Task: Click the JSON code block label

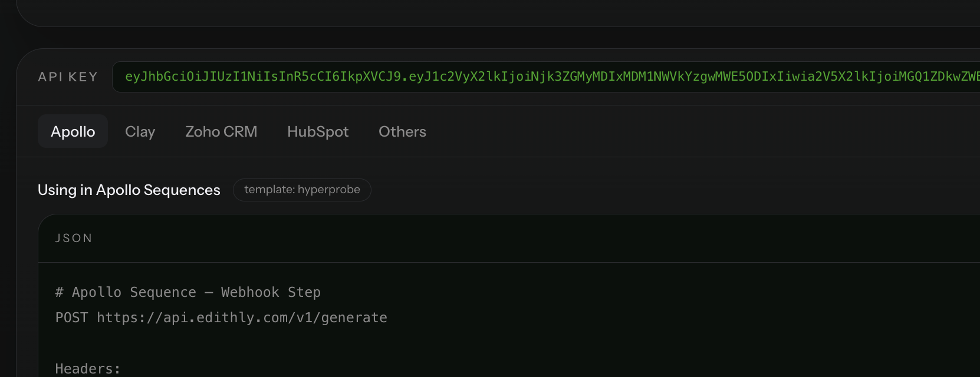Action: (74, 238)
